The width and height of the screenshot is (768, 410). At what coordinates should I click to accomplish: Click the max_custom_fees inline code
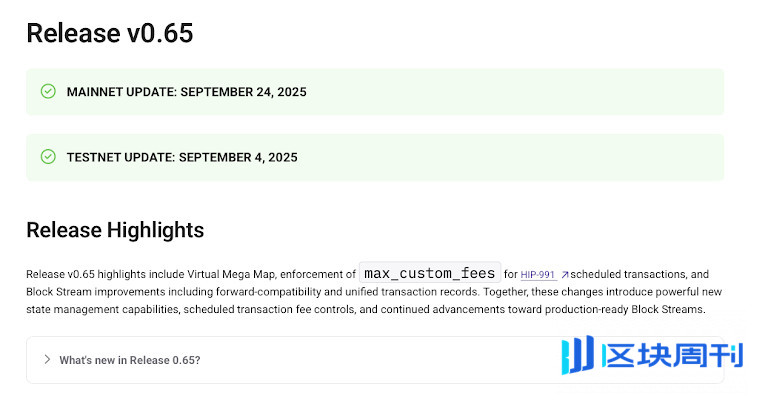[x=430, y=273]
